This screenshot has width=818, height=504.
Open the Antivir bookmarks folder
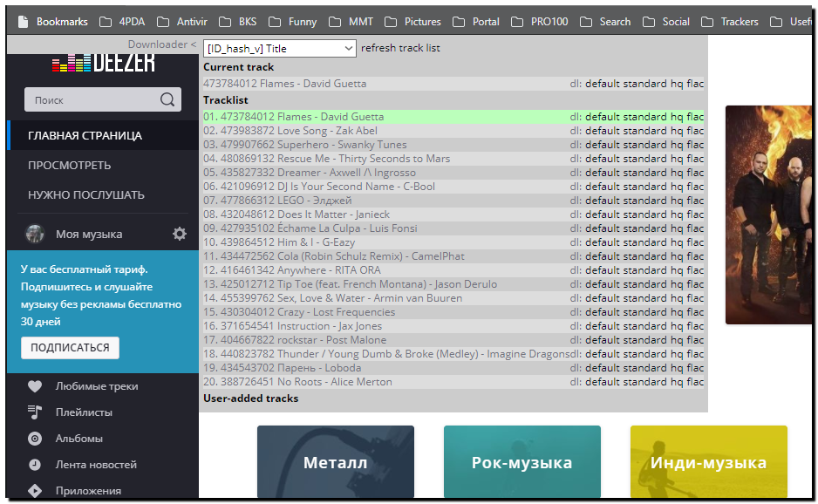click(182, 22)
